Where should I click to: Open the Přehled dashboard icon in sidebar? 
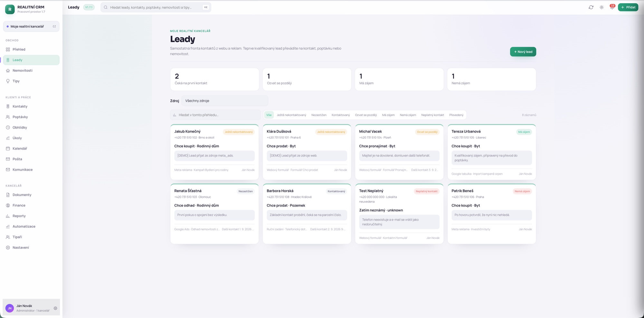tap(8, 50)
